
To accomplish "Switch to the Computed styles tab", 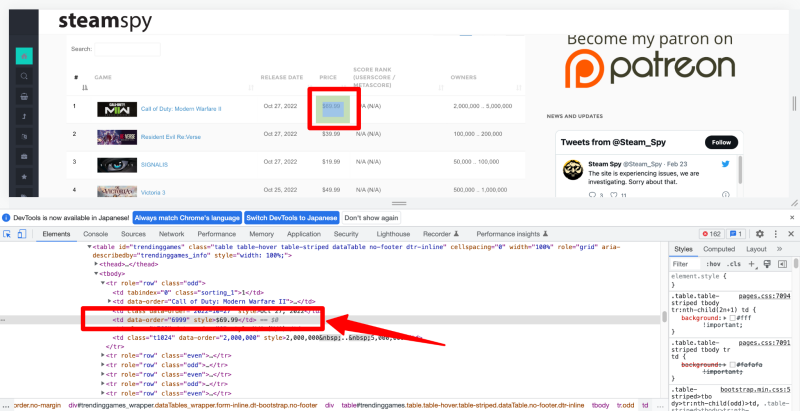I will tap(719, 249).
